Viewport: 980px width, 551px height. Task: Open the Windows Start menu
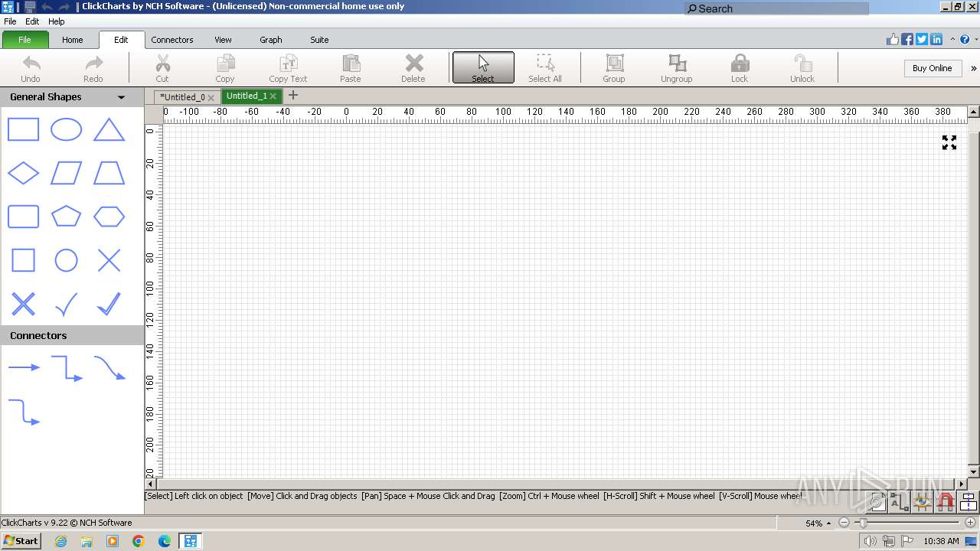pyautogui.click(x=21, y=540)
